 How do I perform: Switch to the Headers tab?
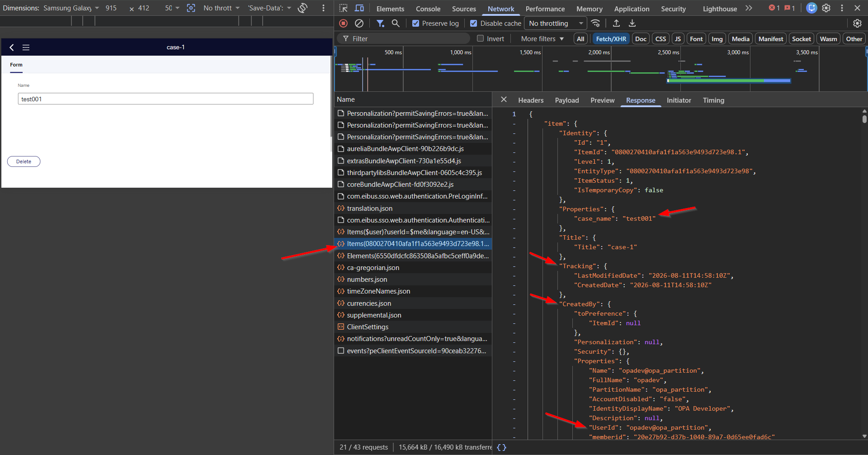point(531,100)
